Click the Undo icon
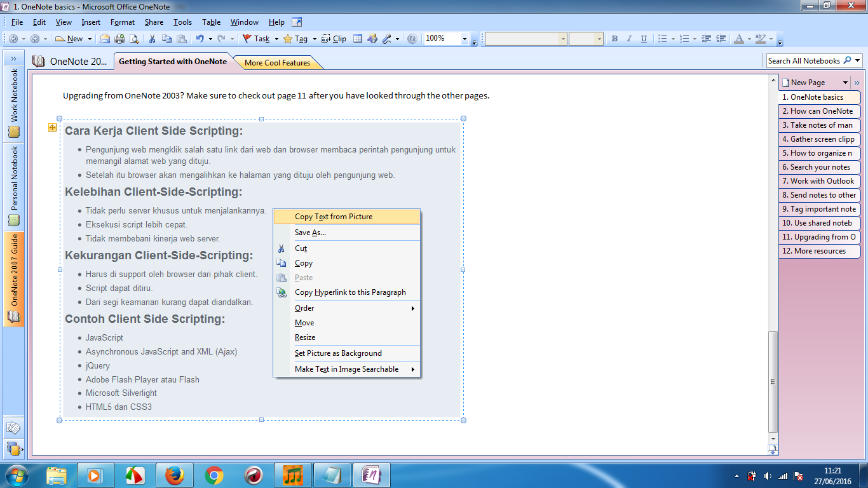 199,38
